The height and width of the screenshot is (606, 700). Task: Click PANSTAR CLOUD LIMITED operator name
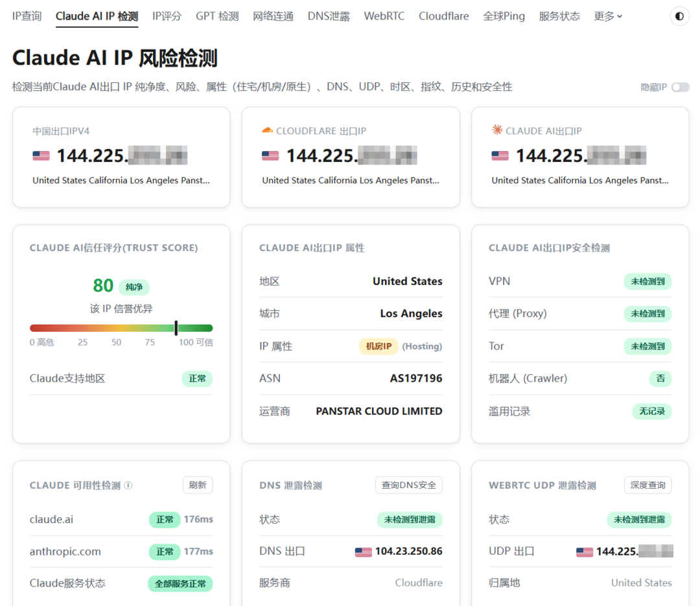click(x=379, y=412)
